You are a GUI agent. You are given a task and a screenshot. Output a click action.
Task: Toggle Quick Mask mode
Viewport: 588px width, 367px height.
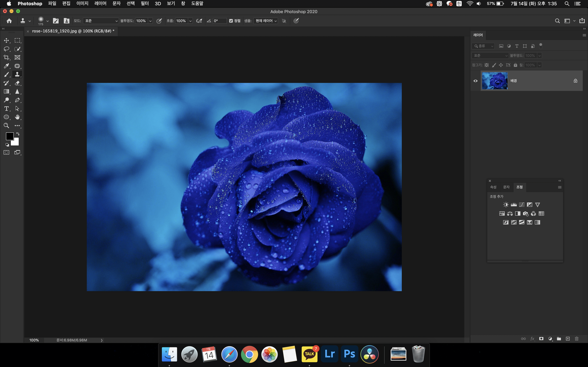click(6, 152)
